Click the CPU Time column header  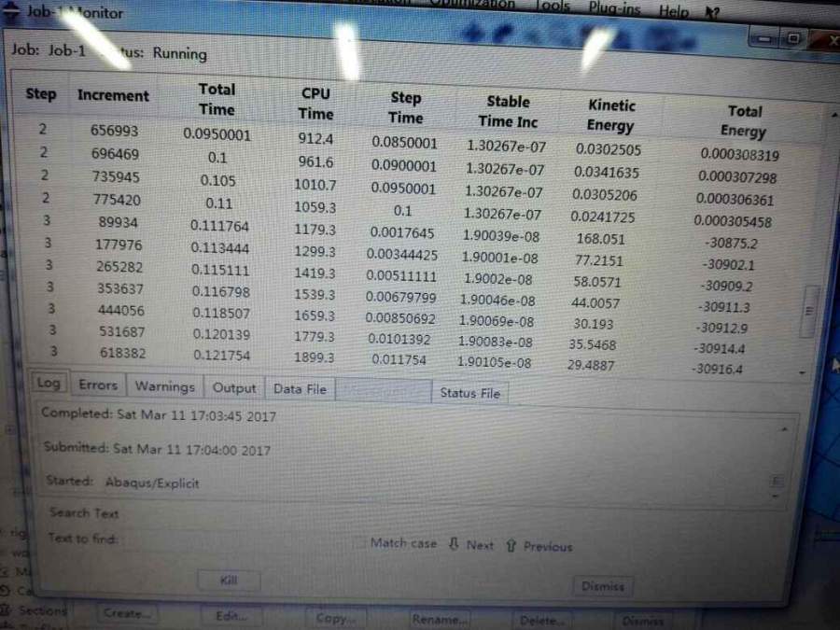point(315,104)
